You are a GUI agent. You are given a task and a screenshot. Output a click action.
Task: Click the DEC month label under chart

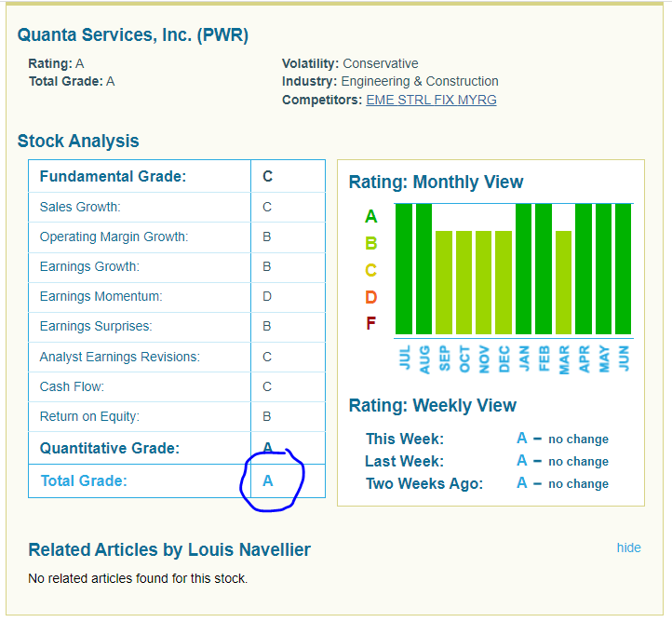click(x=504, y=358)
